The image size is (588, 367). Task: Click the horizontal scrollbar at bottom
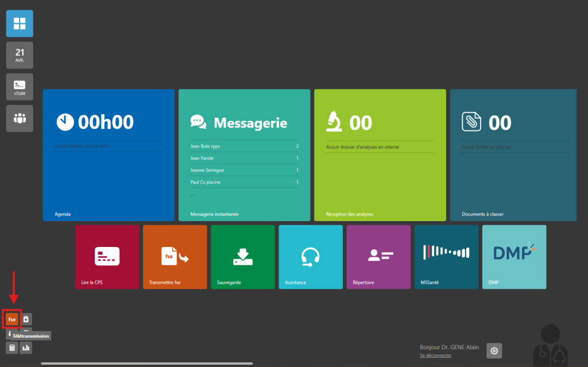(x=147, y=363)
